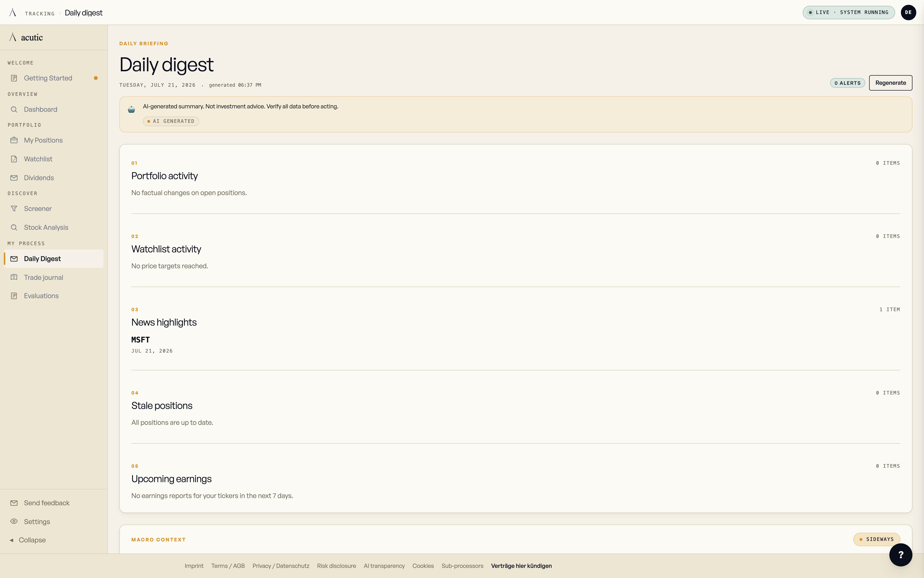Click the Live System Running status pill
The height and width of the screenshot is (578, 924).
848,12
